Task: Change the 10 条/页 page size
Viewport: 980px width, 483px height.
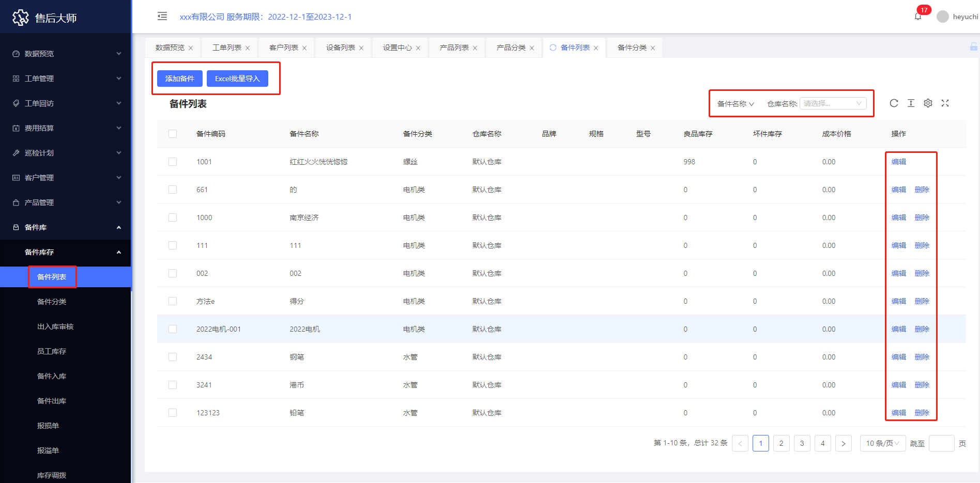Action: (x=882, y=443)
